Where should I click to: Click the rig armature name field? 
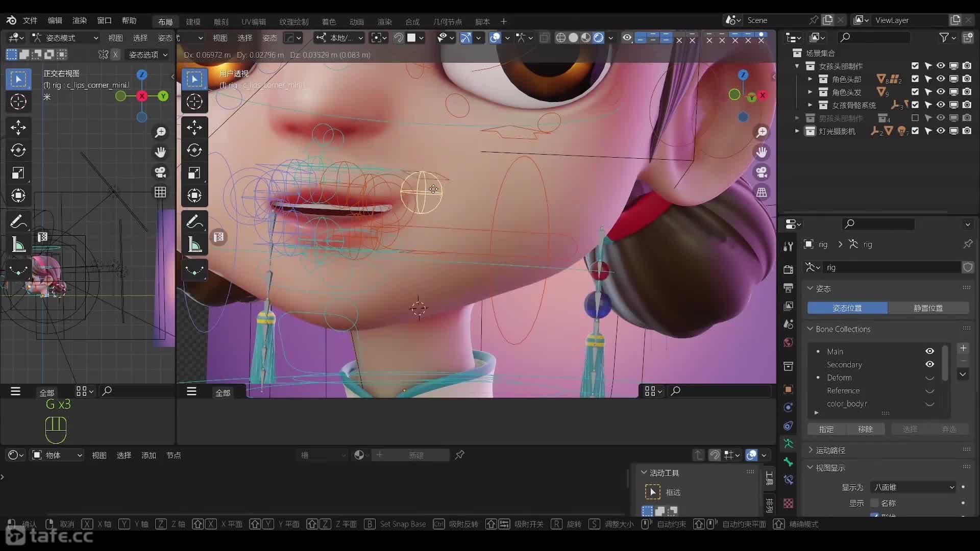point(892,267)
